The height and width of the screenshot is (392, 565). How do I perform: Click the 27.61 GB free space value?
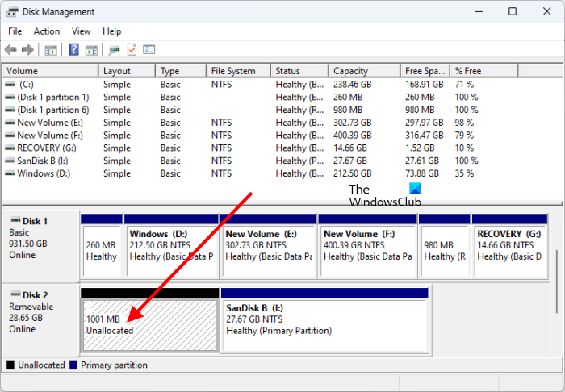(422, 161)
